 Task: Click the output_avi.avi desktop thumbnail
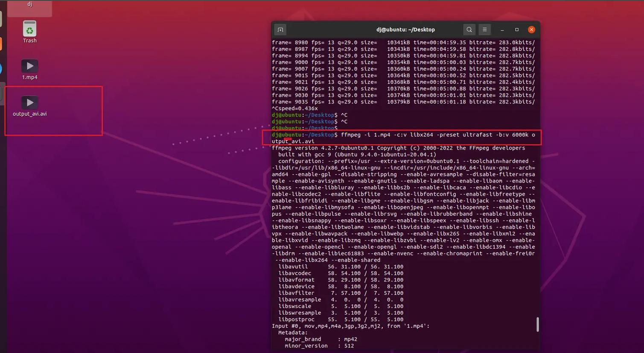tap(29, 102)
